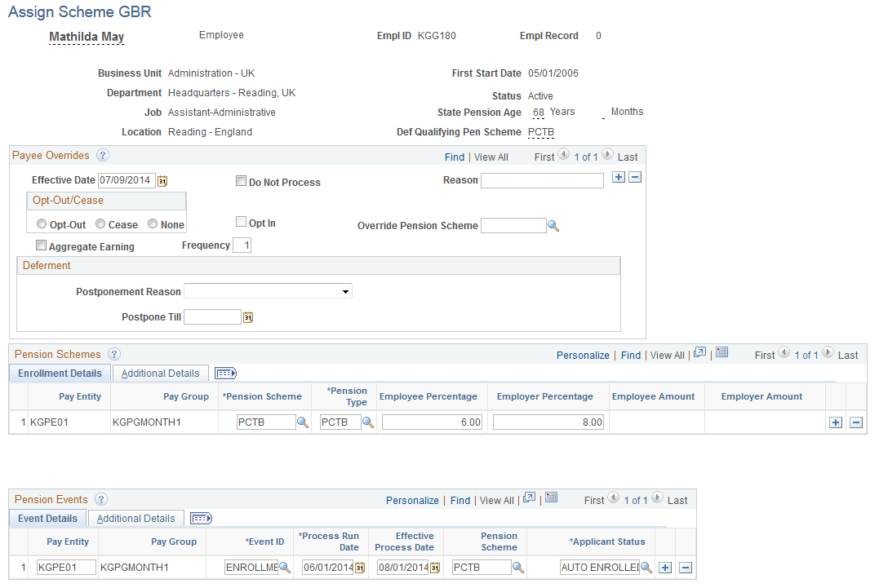Click the Mathilda May employee link
This screenshot has width=879, height=588.
(x=86, y=37)
